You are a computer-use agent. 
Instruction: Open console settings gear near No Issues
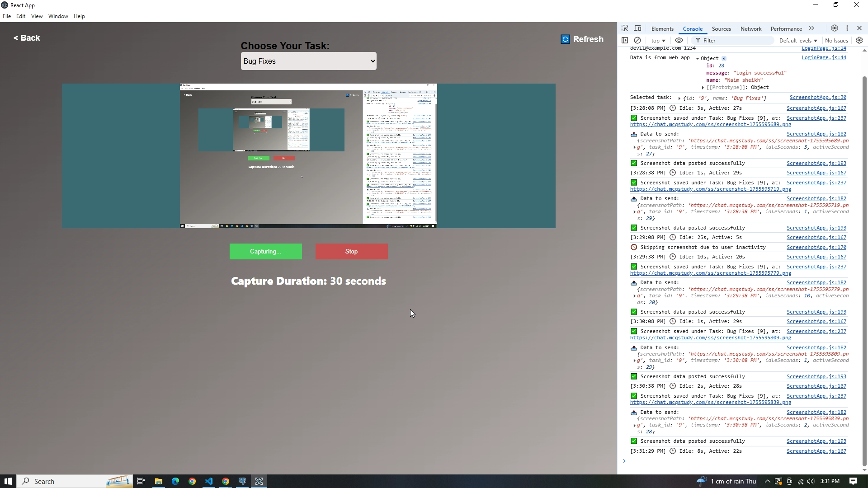(859, 40)
